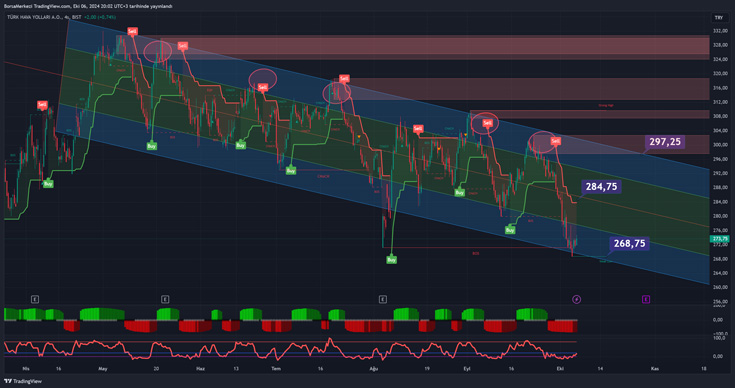
Task: Click the 292,00 price axis label
Action: point(720,173)
